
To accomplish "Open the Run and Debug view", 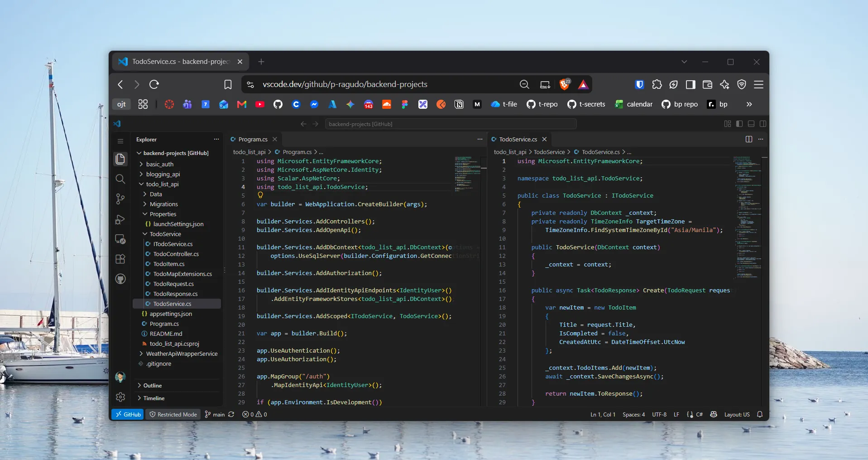I will pos(120,219).
